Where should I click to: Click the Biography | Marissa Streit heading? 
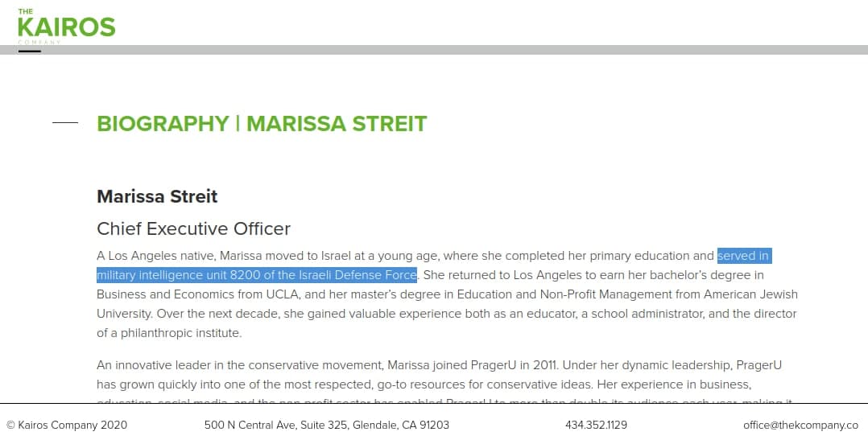click(262, 124)
